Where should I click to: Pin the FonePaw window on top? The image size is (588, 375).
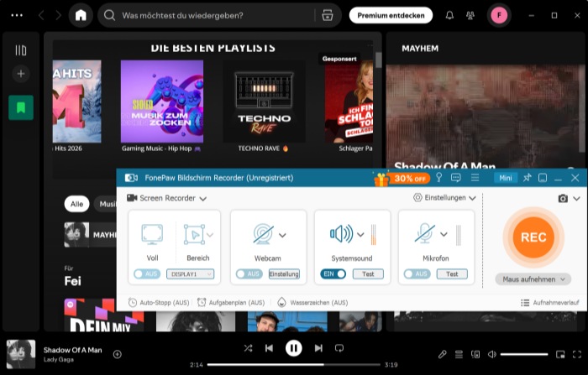pos(527,178)
